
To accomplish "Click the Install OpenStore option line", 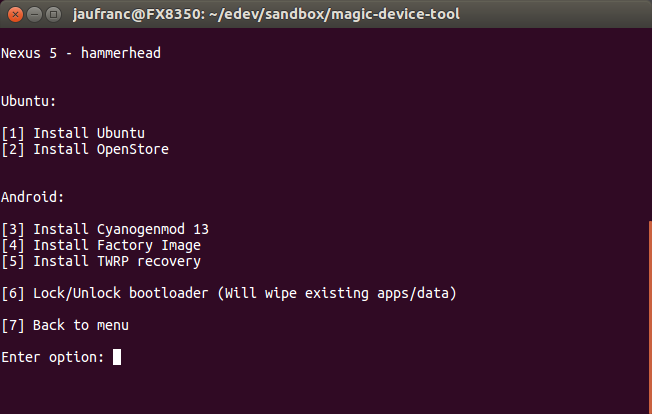I will point(85,150).
